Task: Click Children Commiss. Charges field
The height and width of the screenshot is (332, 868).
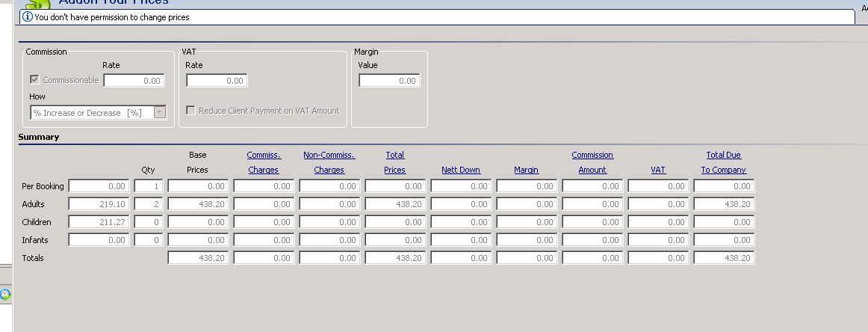Action: tap(264, 221)
